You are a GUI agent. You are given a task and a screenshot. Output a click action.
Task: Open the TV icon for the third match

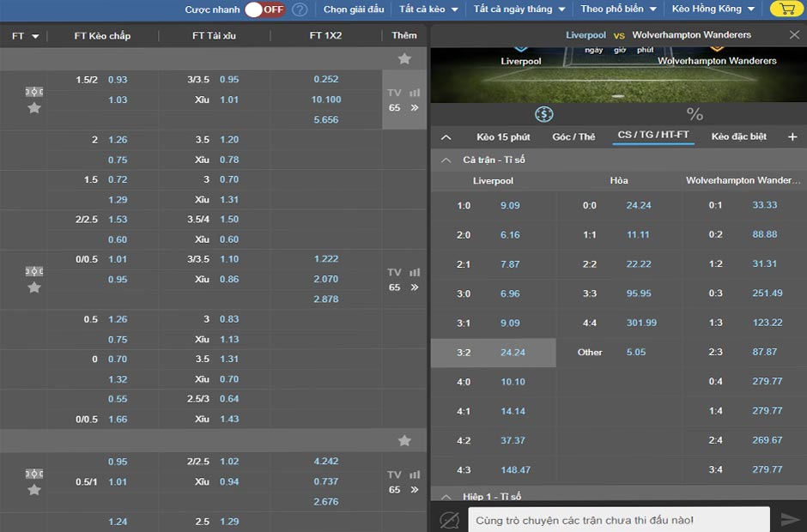394,475
